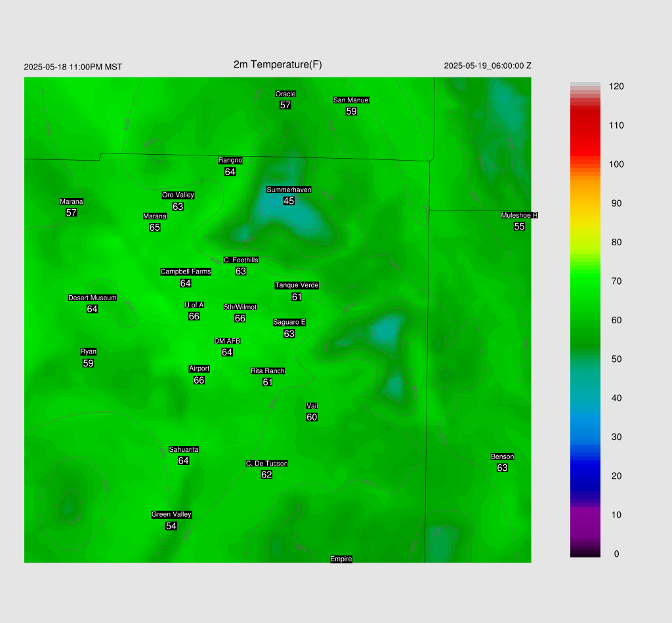The image size is (672, 623).
Task: Click the Rita Ranch station label
Action: click(x=268, y=371)
